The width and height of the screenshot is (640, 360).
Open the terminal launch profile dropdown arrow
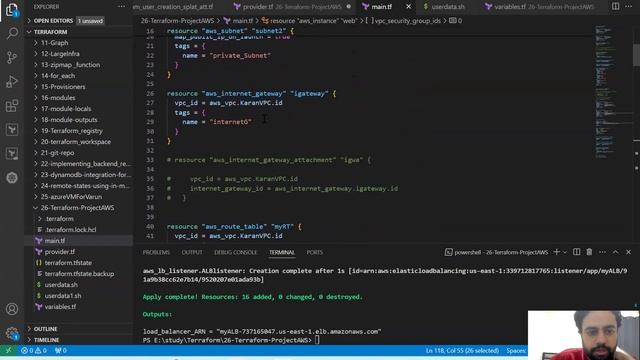[x=565, y=252]
